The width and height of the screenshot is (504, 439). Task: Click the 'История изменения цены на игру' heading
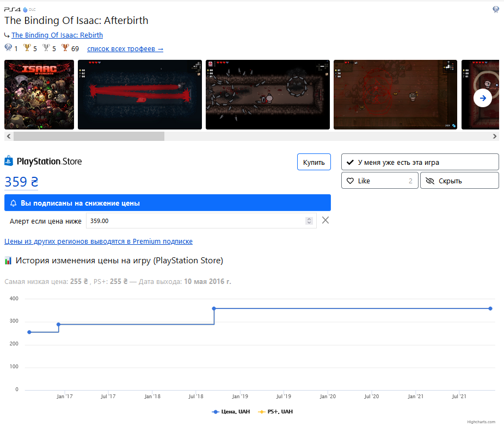tap(119, 261)
